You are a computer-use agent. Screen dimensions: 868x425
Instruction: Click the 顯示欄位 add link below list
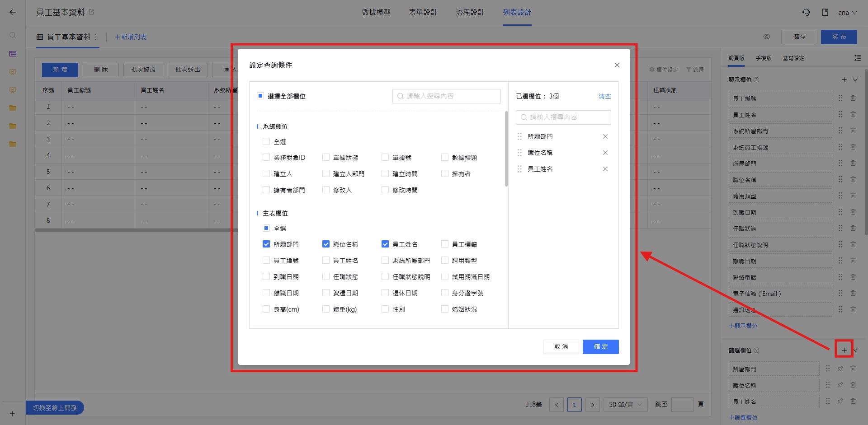(743, 326)
